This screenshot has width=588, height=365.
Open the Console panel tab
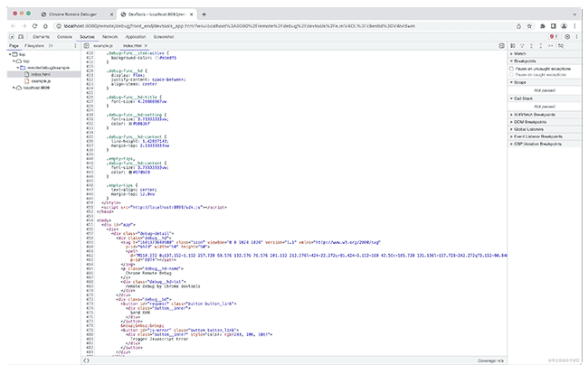tap(64, 37)
